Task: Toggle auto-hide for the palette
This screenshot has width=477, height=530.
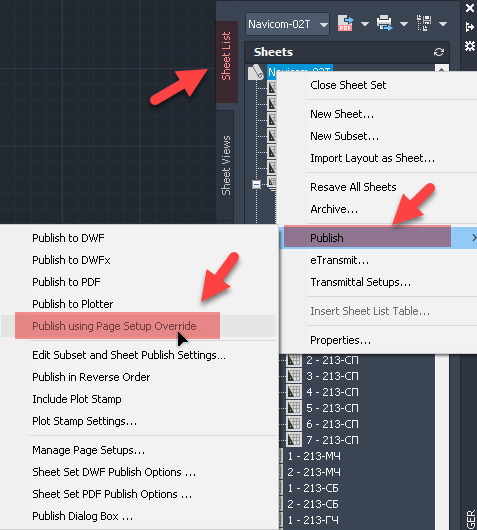Action: 470,27
